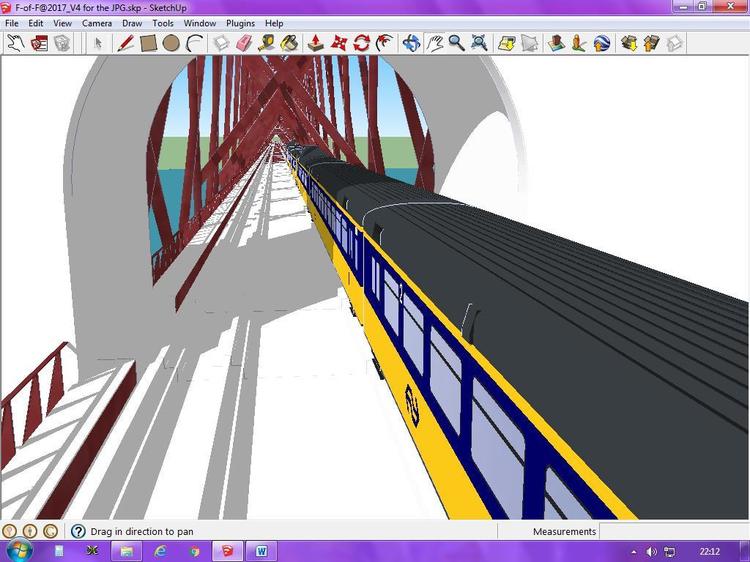Activate the Move tool
This screenshot has height=562, width=750.
[x=339, y=43]
